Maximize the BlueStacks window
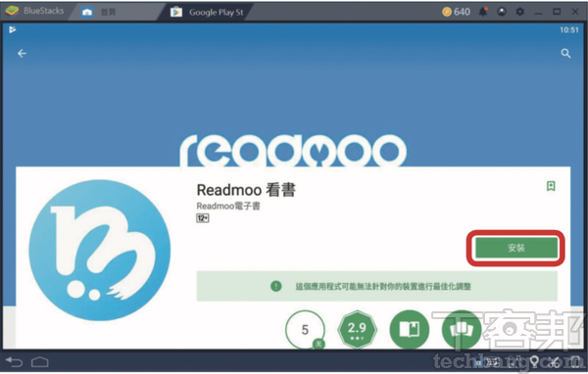Viewport: 588px width, 374px height. [x=557, y=12]
